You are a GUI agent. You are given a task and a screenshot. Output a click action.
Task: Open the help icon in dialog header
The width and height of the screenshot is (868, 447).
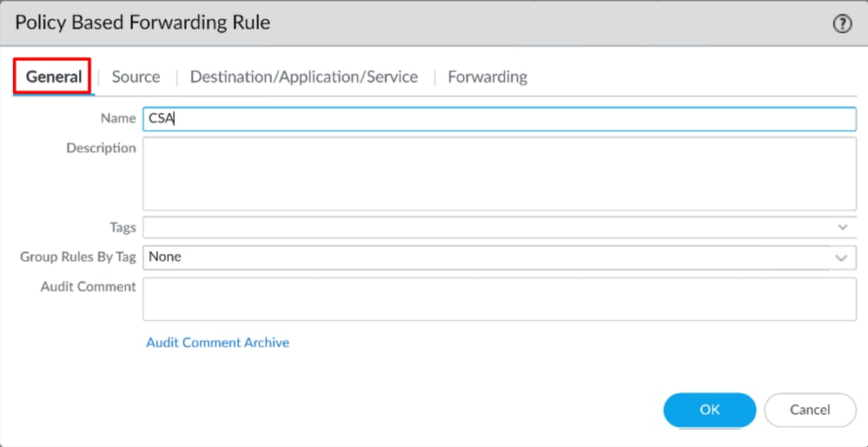(842, 23)
